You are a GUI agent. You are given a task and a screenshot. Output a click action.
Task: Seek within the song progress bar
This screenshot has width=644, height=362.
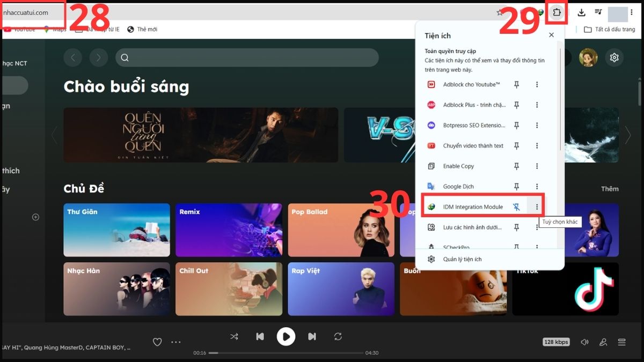pos(286,353)
